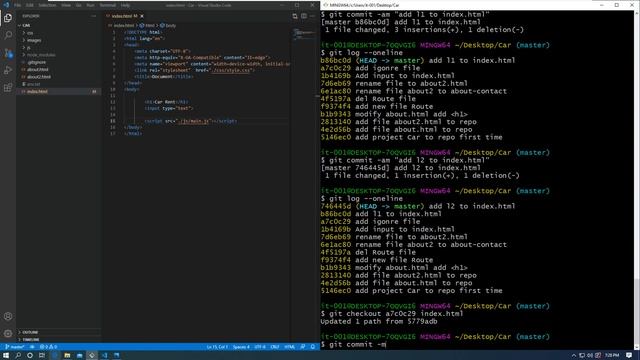Click the Open Changes icon in the editor toolbar
This screenshot has height=360, width=640.
[x=295, y=16]
